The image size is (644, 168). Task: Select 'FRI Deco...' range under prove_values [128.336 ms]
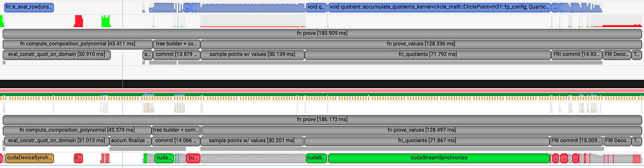click(x=617, y=55)
